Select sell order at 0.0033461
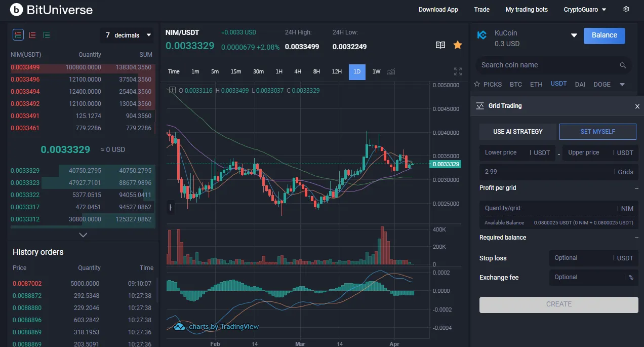The height and width of the screenshot is (347, 644). tap(83, 128)
